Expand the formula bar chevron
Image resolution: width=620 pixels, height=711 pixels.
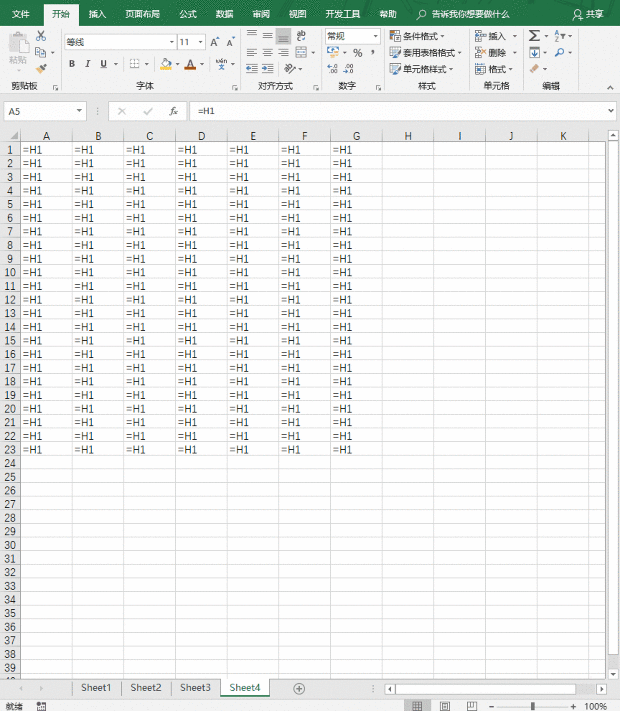tap(610, 111)
